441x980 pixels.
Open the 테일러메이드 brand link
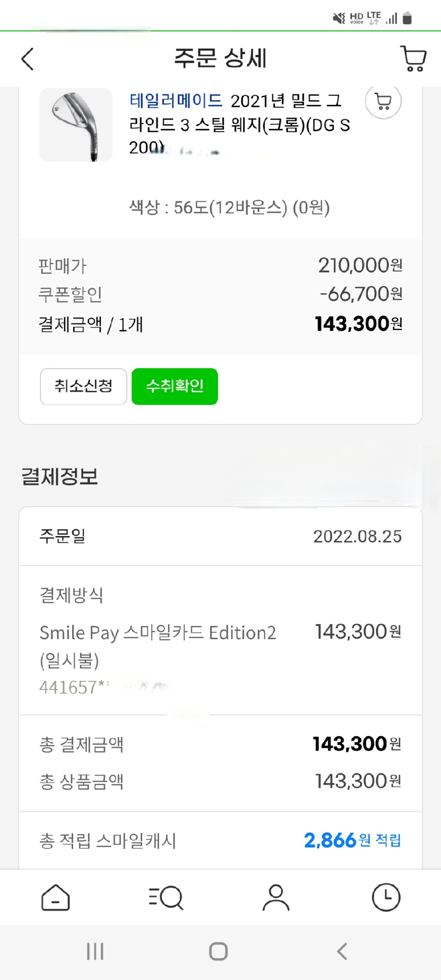pos(176,101)
